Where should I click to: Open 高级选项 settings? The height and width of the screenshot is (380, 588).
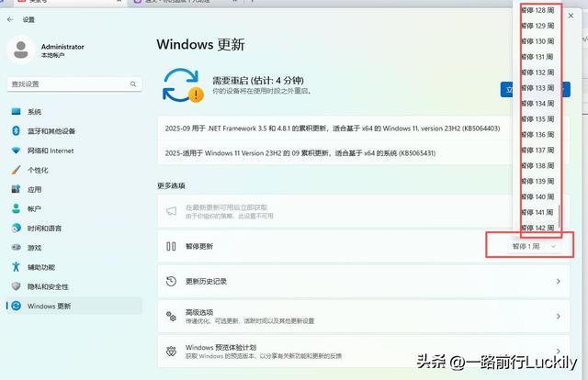coord(364,317)
